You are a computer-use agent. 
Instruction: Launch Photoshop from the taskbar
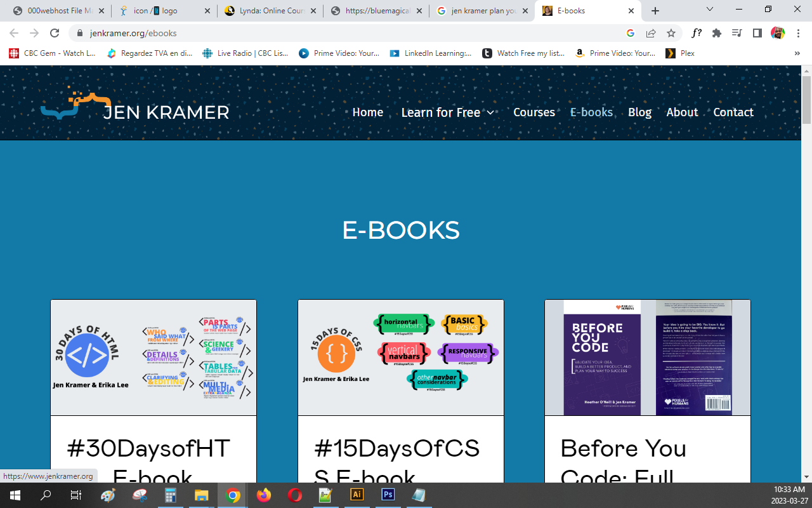point(388,495)
